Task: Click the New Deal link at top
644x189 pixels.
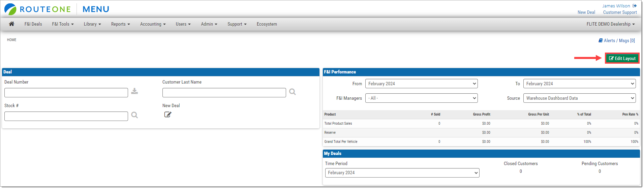Action: [x=586, y=12]
